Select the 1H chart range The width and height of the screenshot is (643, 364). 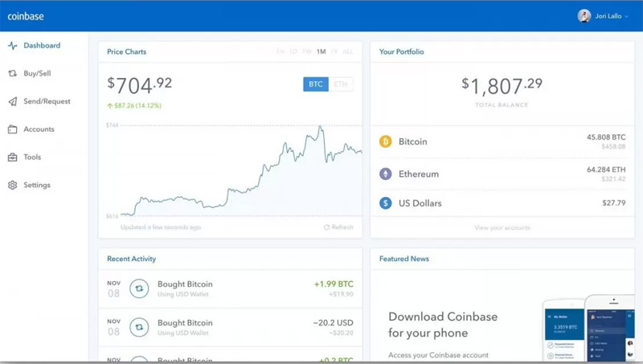(281, 51)
